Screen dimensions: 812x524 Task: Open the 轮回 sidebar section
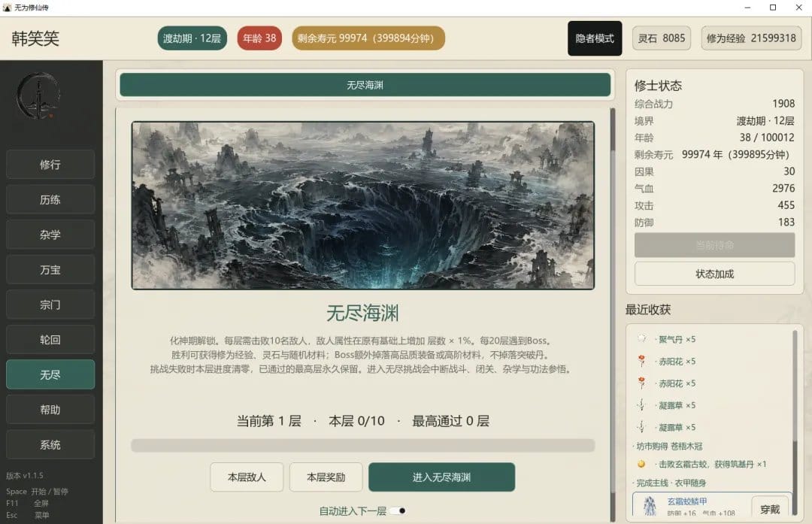pos(50,340)
